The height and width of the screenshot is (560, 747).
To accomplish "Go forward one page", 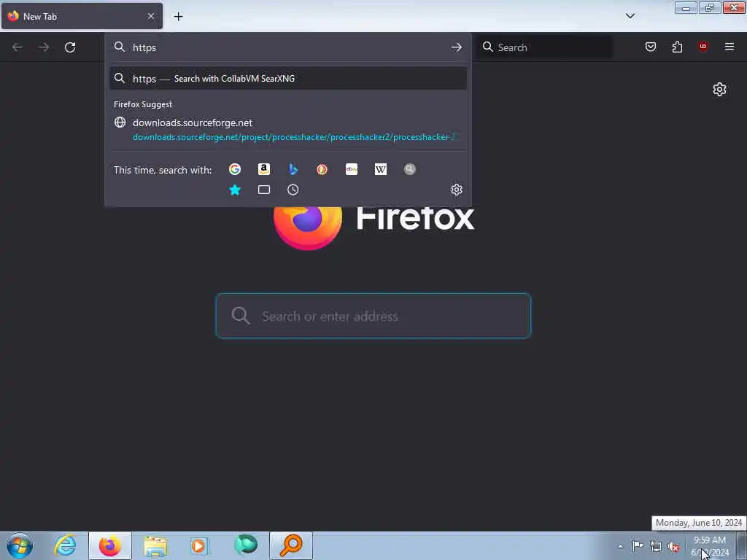I will click(44, 47).
